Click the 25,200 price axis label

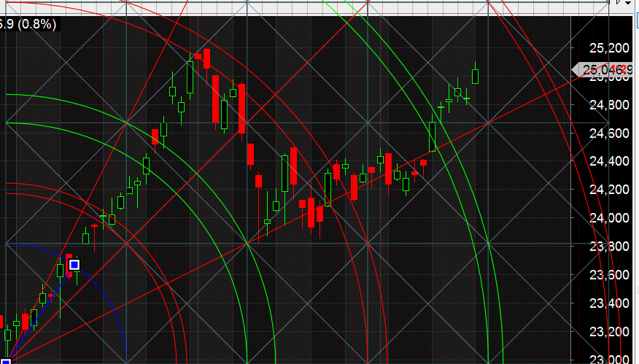[x=608, y=48]
